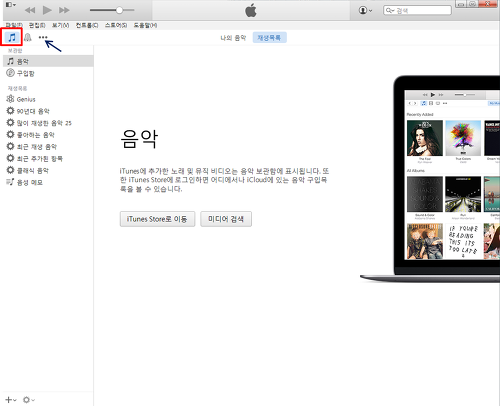Click gear icon of 90년대 음악

coord(10,111)
